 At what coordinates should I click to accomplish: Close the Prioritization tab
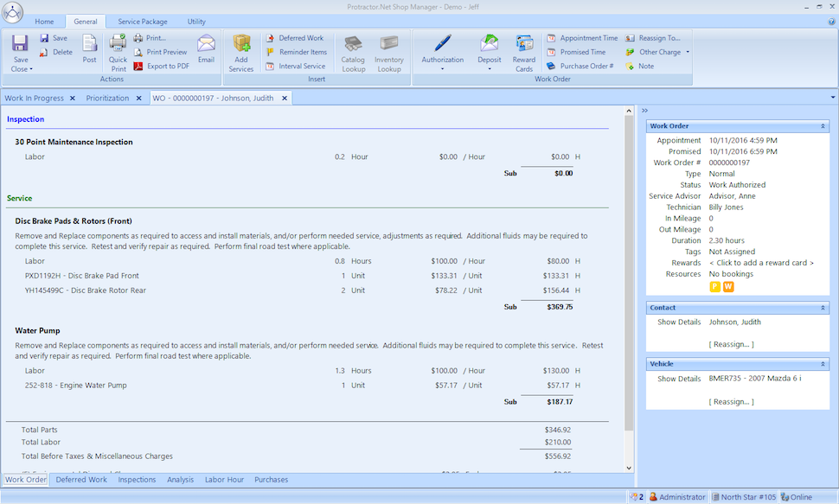pyautogui.click(x=138, y=98)
